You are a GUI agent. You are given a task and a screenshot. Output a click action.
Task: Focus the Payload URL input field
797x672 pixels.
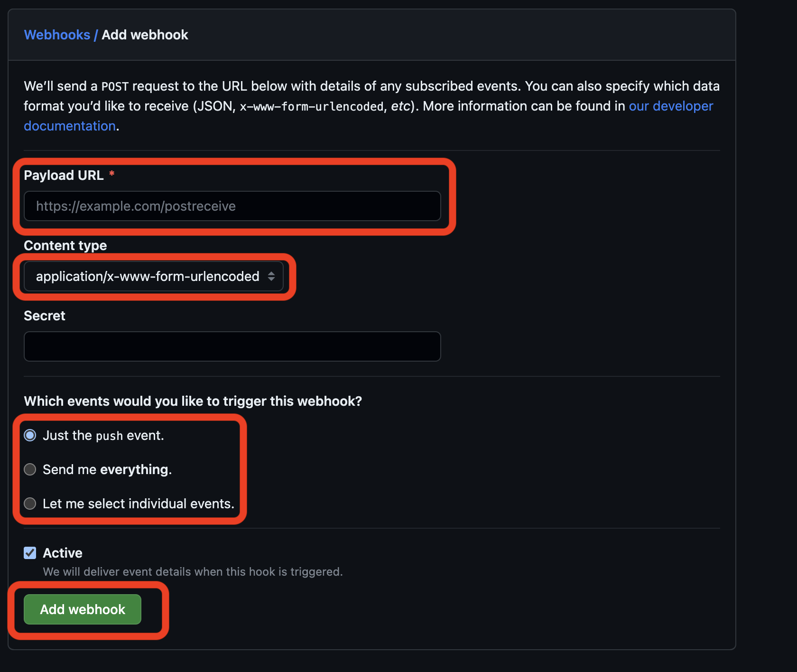(232, 206)
